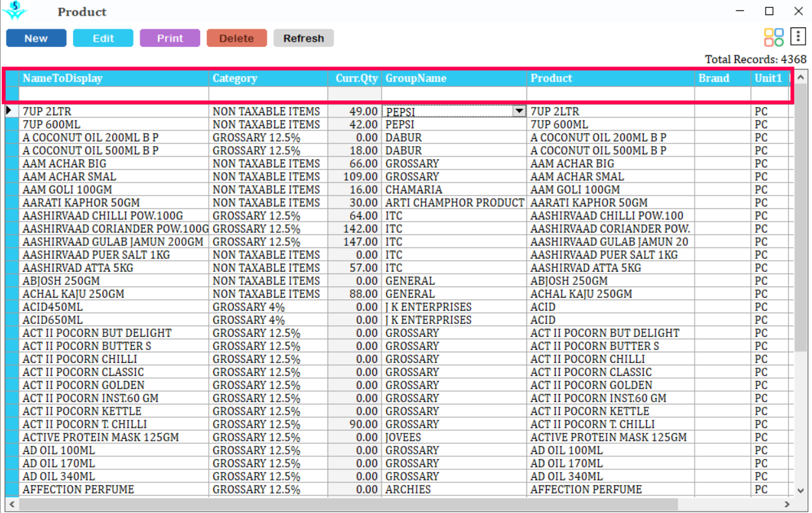Screen dimensions: 812x513
Task: Click quantity 147.00 cell
Action: [354, 242]
